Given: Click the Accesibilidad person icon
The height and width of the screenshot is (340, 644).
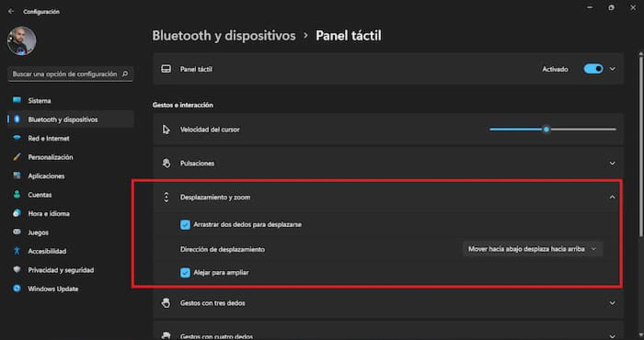Looking at the screenshot, I should (17, 251).
